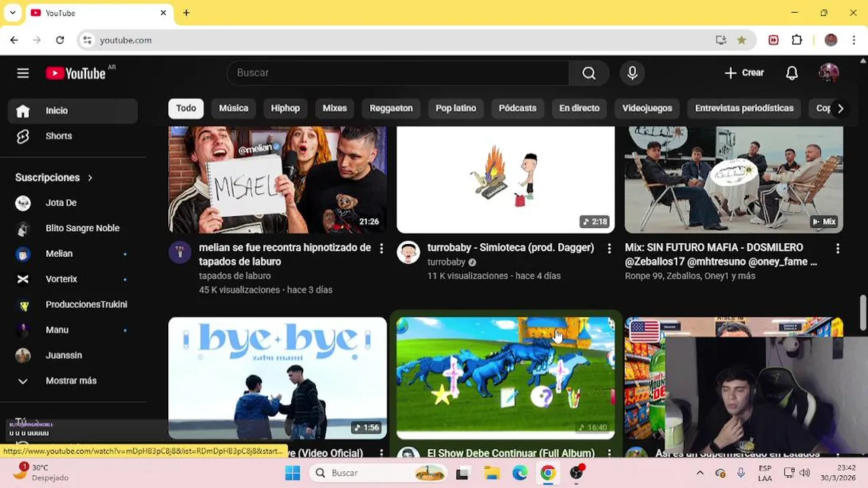Open Vorterix subscription channel

(x=73, y=279)
